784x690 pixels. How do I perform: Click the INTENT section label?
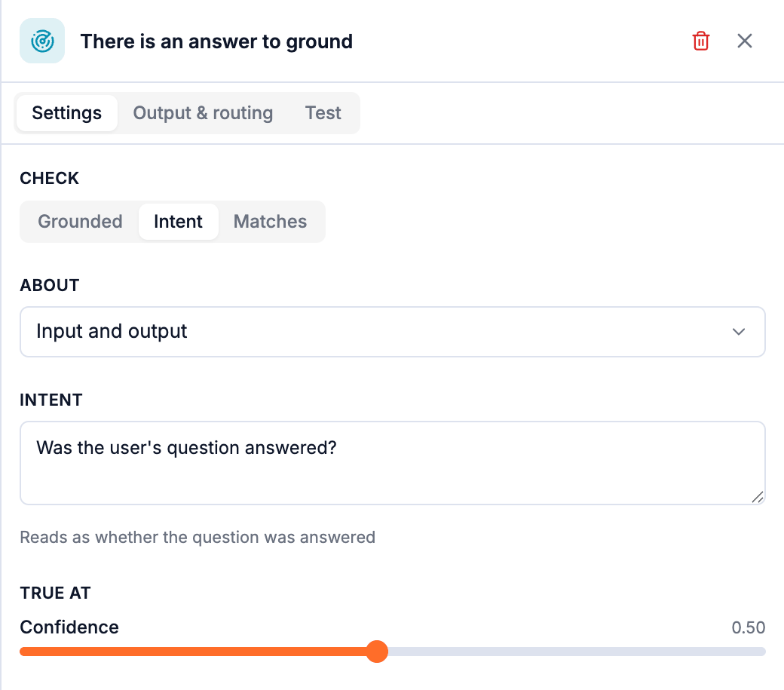coord(51,400)
